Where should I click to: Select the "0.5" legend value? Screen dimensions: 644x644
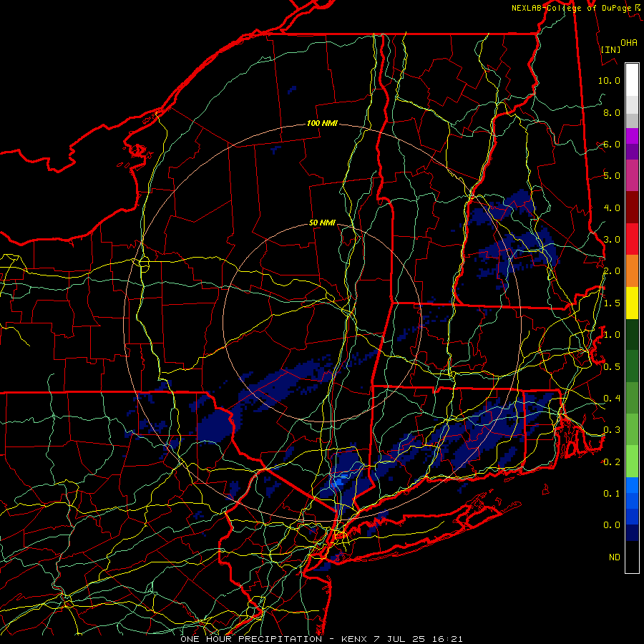click(x=612, y=366)
